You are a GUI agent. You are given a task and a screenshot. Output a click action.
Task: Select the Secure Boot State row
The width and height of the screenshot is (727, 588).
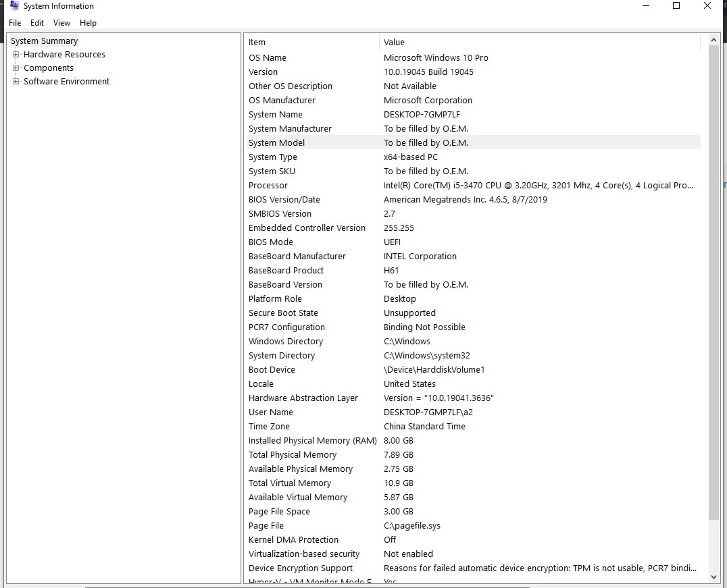(472, 313)
